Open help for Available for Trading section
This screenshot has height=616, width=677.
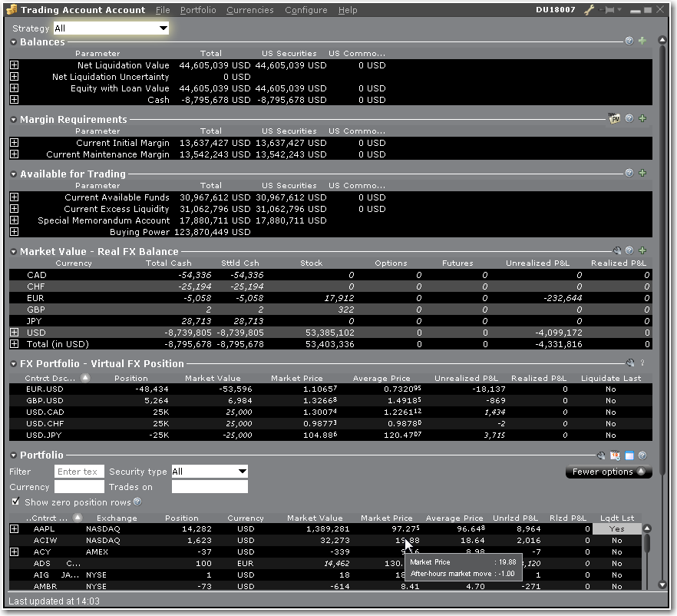629,173
